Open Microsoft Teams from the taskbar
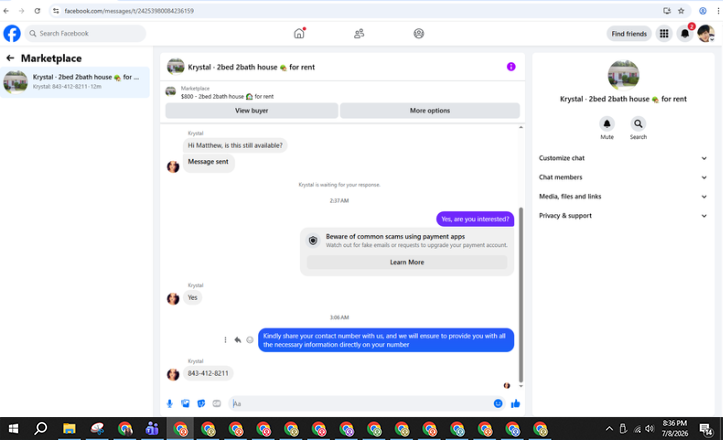 (152, 429)
